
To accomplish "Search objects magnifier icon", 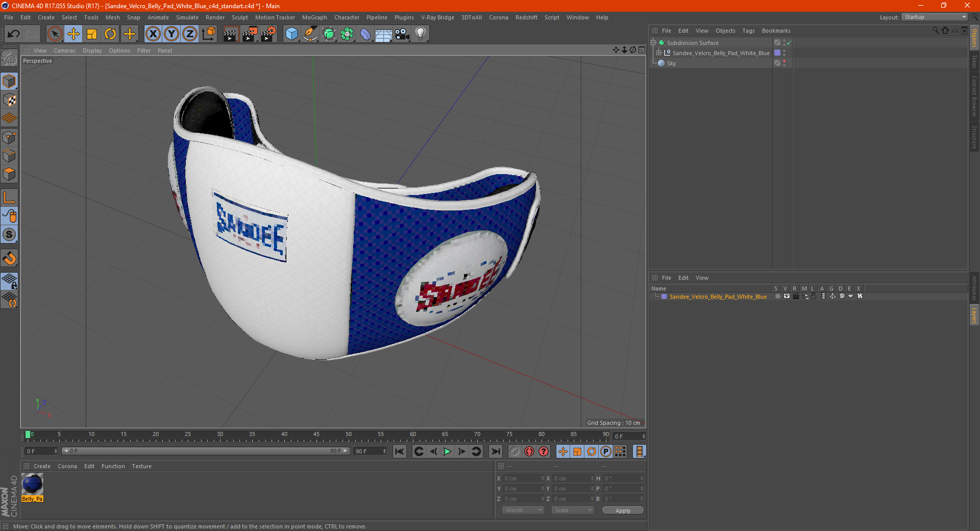I will (x=936, y=31).
